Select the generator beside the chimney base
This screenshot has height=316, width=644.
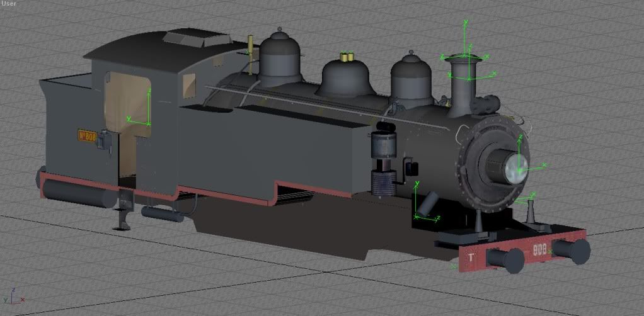point(485,104)
